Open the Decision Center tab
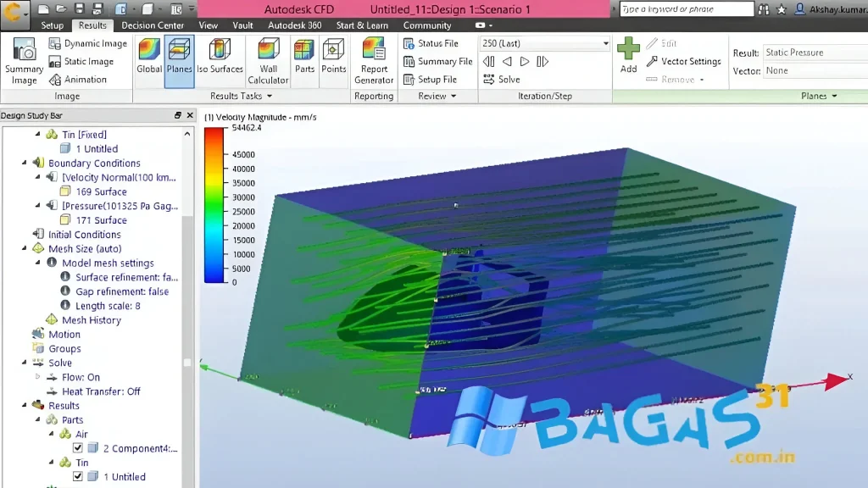Viewport: 868px width, 488px height. (153, 25)
